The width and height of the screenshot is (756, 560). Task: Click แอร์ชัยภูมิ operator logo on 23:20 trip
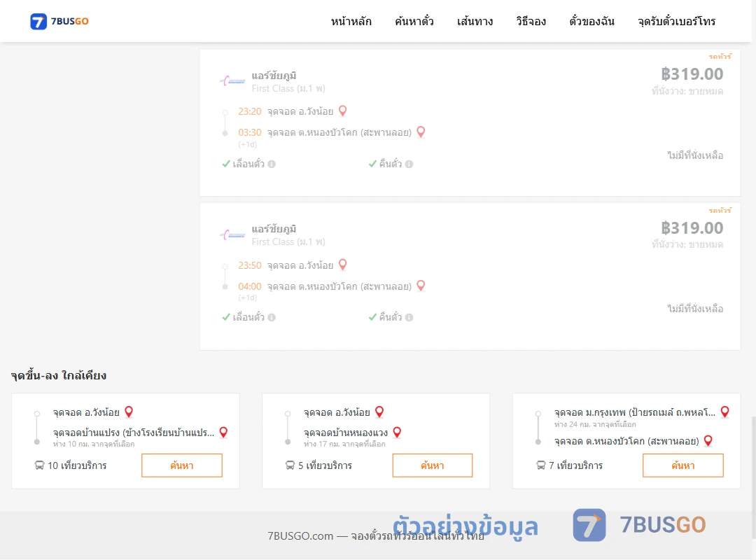click(232, 81)
